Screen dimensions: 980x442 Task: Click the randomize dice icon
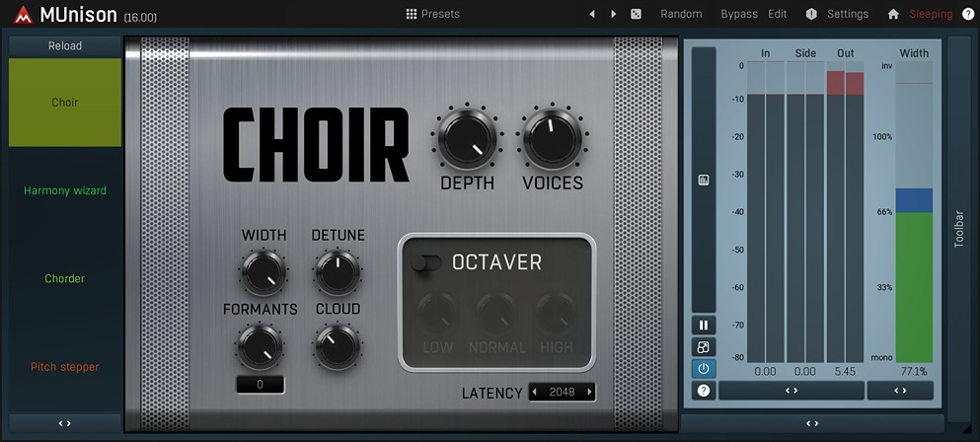[637, 14]
